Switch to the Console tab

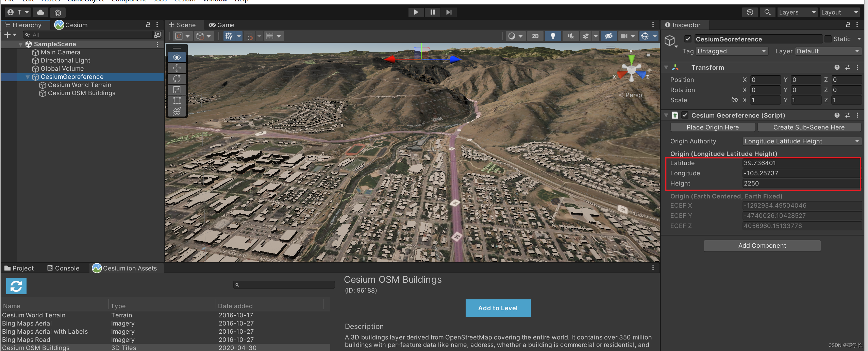(63, 268)
